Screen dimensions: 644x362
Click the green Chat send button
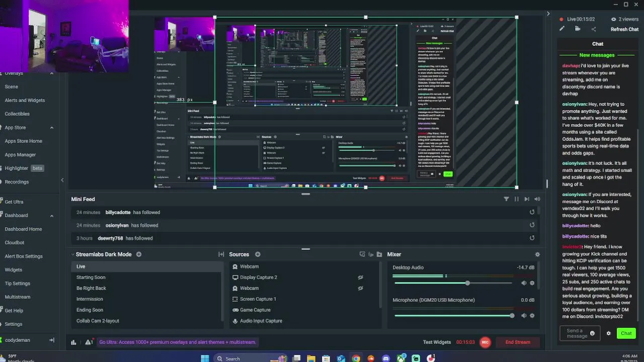coord(626,333)
